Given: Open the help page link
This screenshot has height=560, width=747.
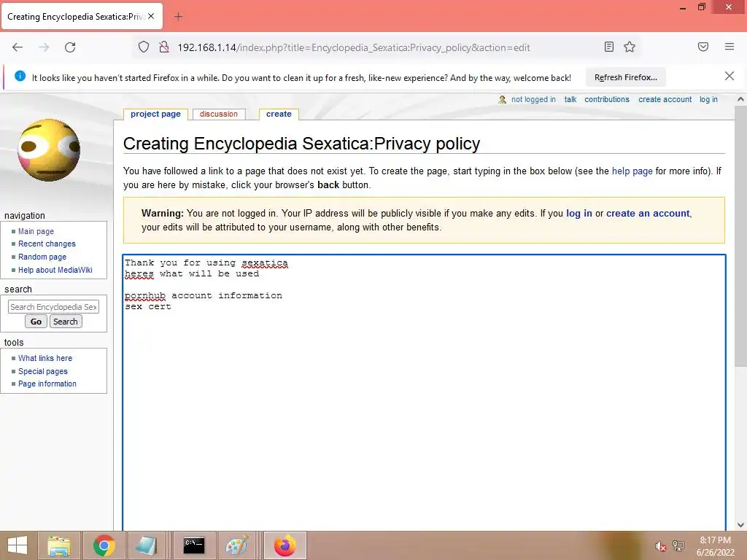Looking at the screenshot, I should (x=632, y=171).
